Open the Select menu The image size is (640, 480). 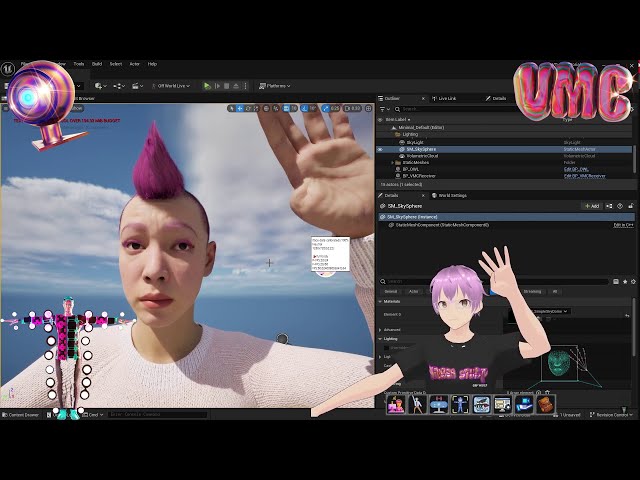(116, 64)
